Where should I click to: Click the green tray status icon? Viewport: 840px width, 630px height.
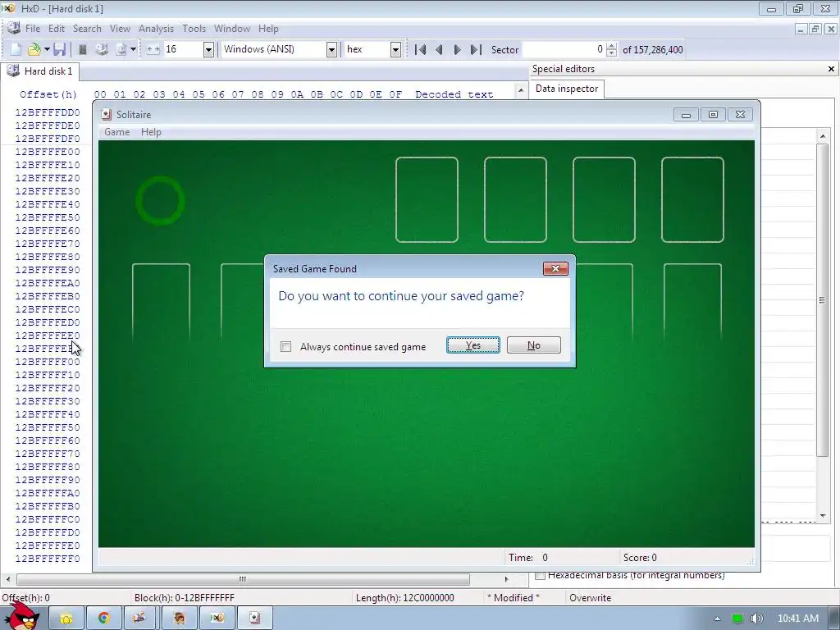click(737, 619)
